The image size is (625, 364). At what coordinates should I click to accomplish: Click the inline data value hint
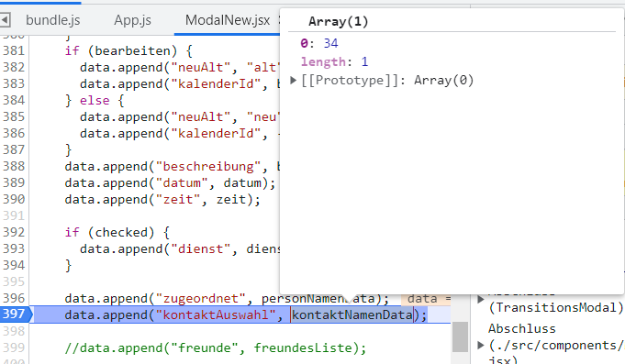(426, 298)
